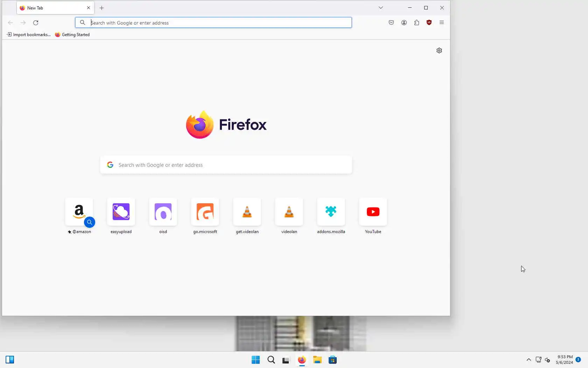Viewport: 588px width, 368px height.
Task: Go back using the back arrow
Action: 10,23
